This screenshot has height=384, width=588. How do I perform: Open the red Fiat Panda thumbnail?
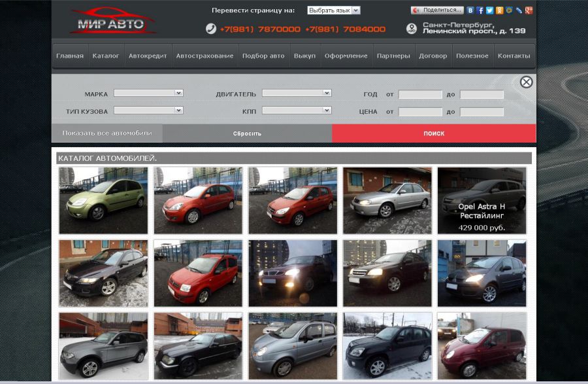(198, 273)
